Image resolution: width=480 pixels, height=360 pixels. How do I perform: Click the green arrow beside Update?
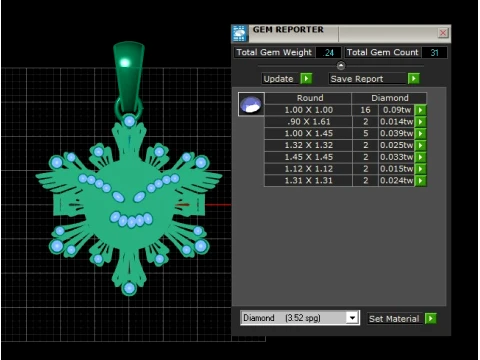click(306, 79)
